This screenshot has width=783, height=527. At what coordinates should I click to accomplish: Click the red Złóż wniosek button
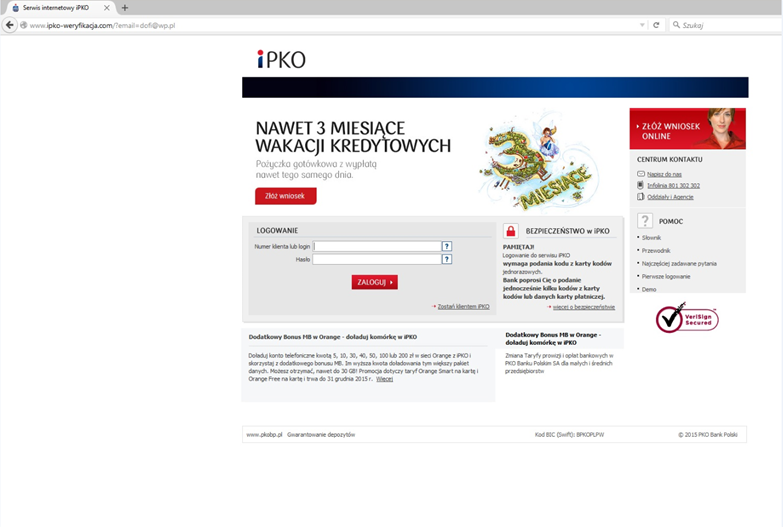pos(285,196)
